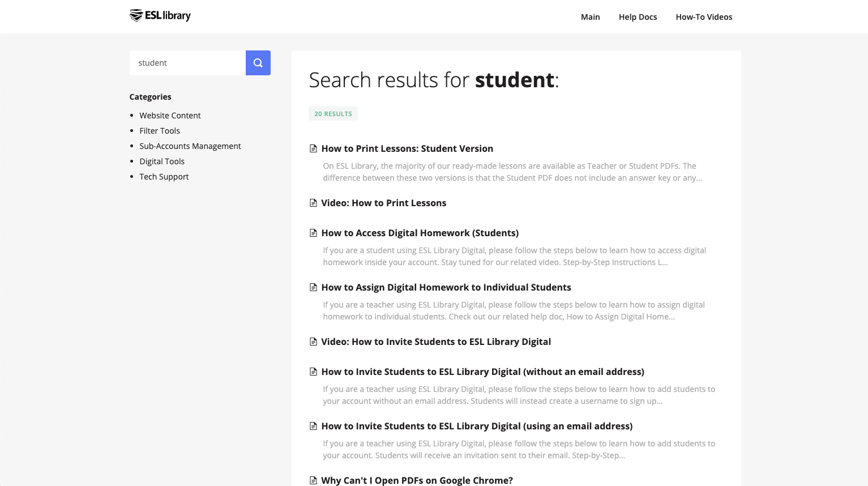The height and width of the screenshot is (486, 868).
Task: Click excerpt starting 'If you are a student'
Action: click(x=515, y=256)
